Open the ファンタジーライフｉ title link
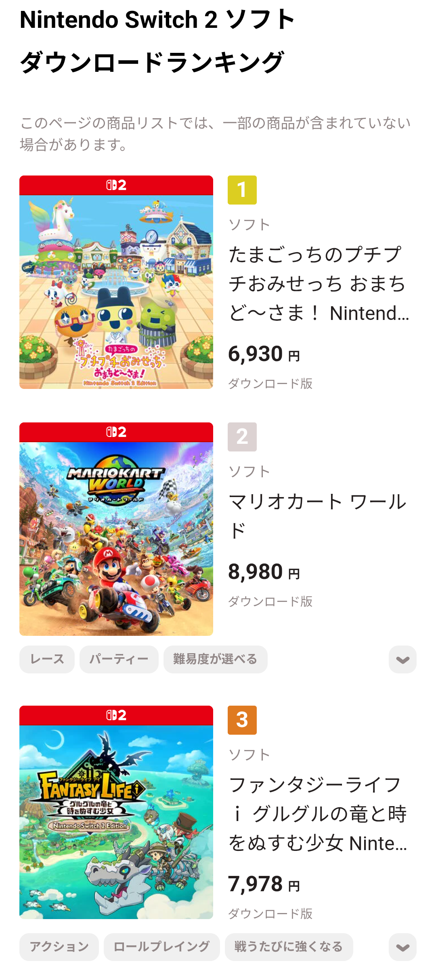Image resolution: width=436 pixels, height=980 pixels. tap(318, 814)
